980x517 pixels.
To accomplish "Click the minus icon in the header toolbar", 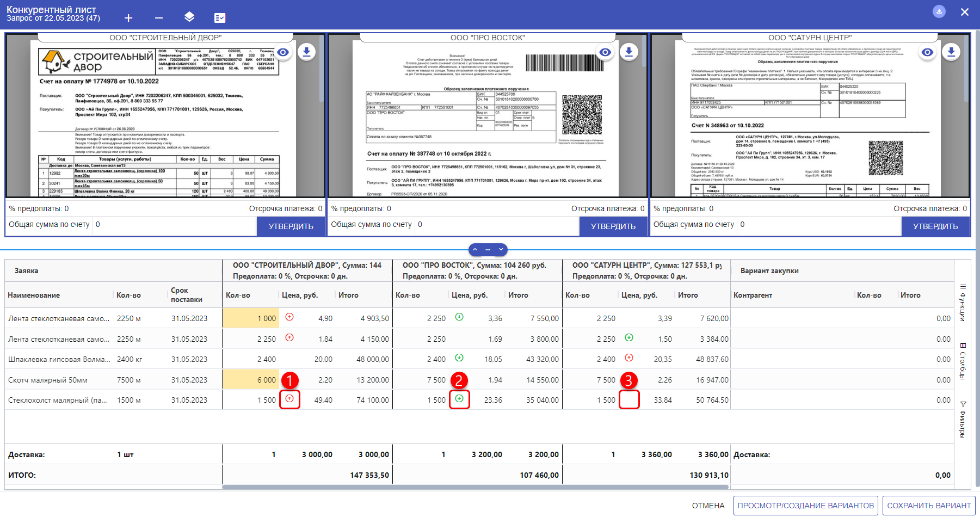I will tap(159, 18).
